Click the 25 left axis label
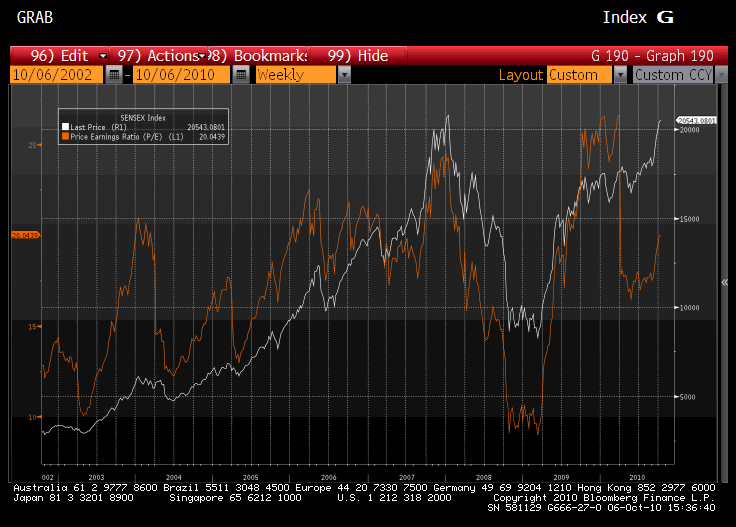736x527 pixels. coord(32,145)
